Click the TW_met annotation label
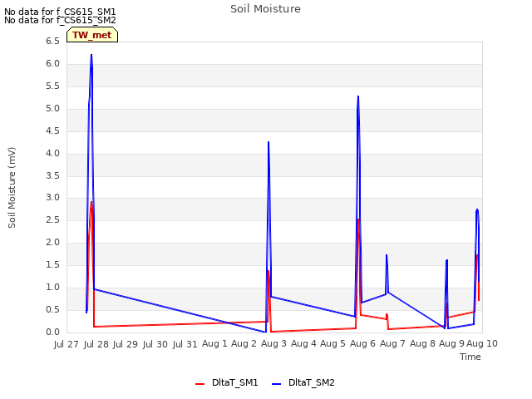 [x=92, y=35]
